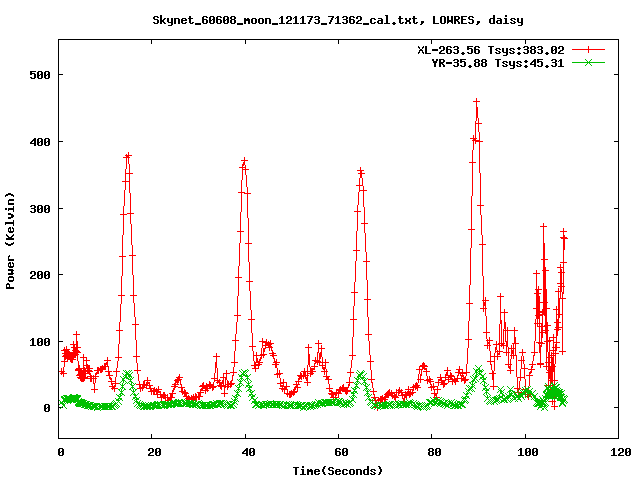This screenshot has width=640, height=480.
Task: Click the 100 y-axis tick label
Action: click(x=40, y=342)
